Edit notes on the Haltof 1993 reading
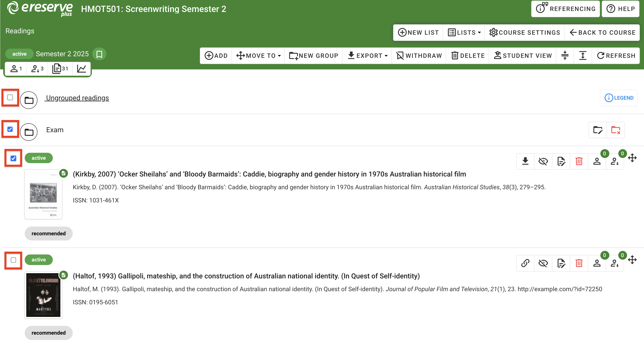644x347 pixels. pyautogui.click(x=561, y=263)
